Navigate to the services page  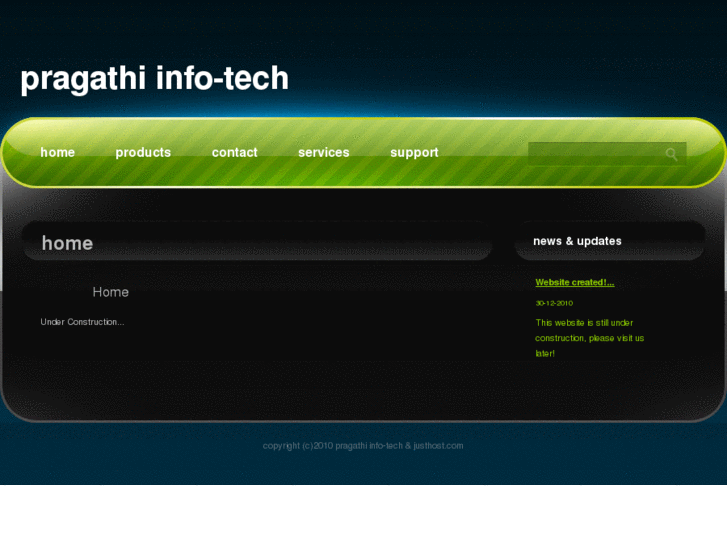(x=324, y=152)
